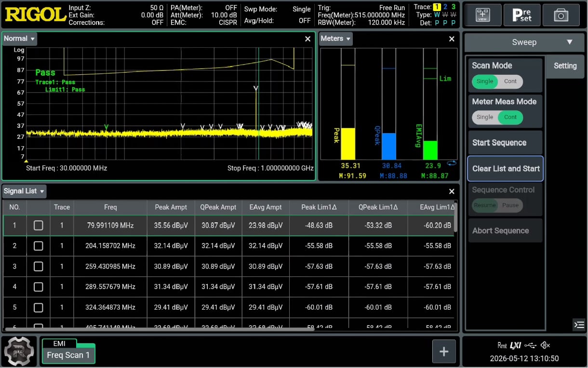Screen dimensions: 588x368
Task: Select the green signal marker on trace
Action: point(107,127)
